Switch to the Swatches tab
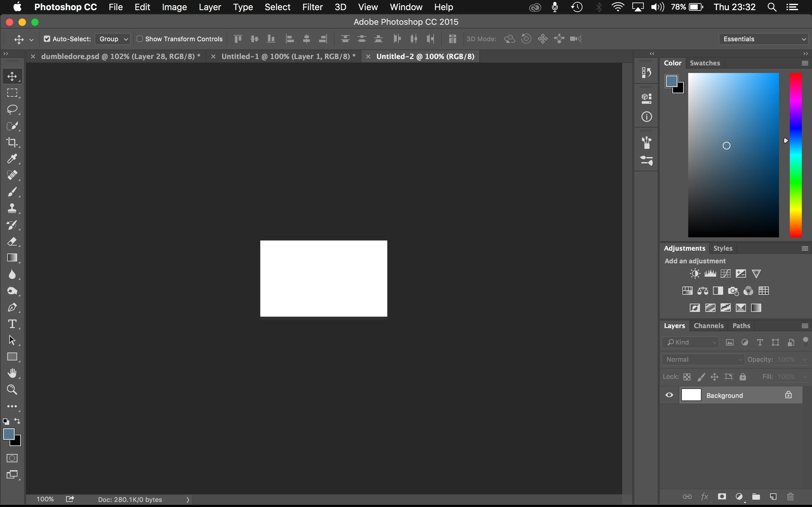812x507 pixels. pos(705,63)
